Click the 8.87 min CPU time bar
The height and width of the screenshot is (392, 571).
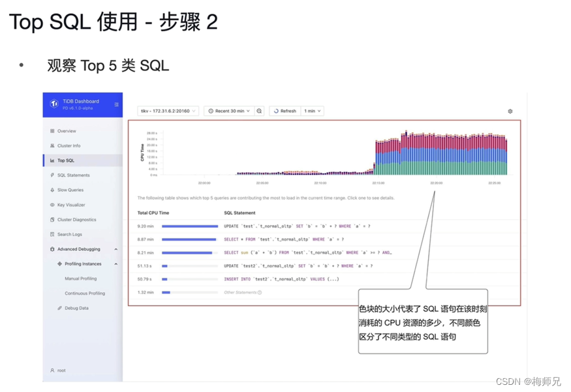pyautogui.click(x=189, y=239)
